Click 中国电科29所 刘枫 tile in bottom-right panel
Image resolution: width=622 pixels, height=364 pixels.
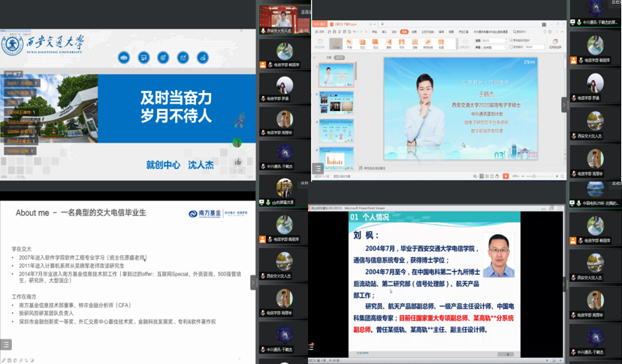595,194
